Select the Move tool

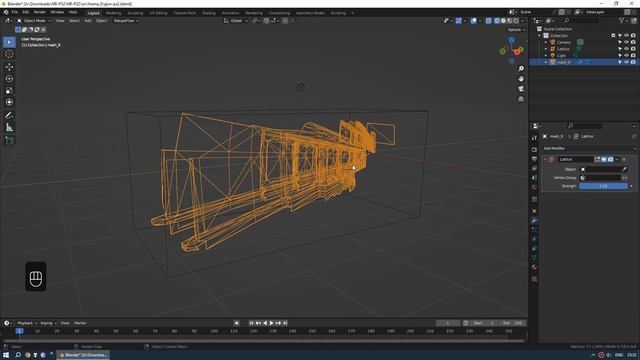click(9, 67)
